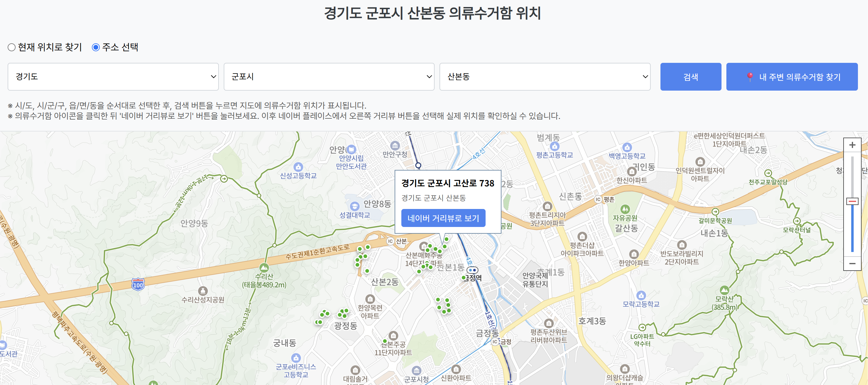The width and height of the screenshot is (868, 385).
Task: Open the 산본동 neighborhood dropdown
Action: tap(545, 77)
